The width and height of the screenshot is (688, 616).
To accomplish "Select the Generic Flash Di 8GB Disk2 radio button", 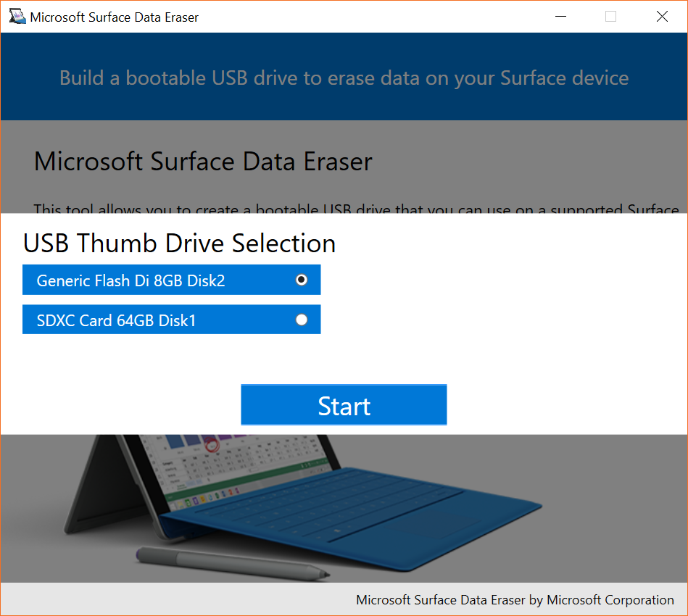I will pos(301,280).
